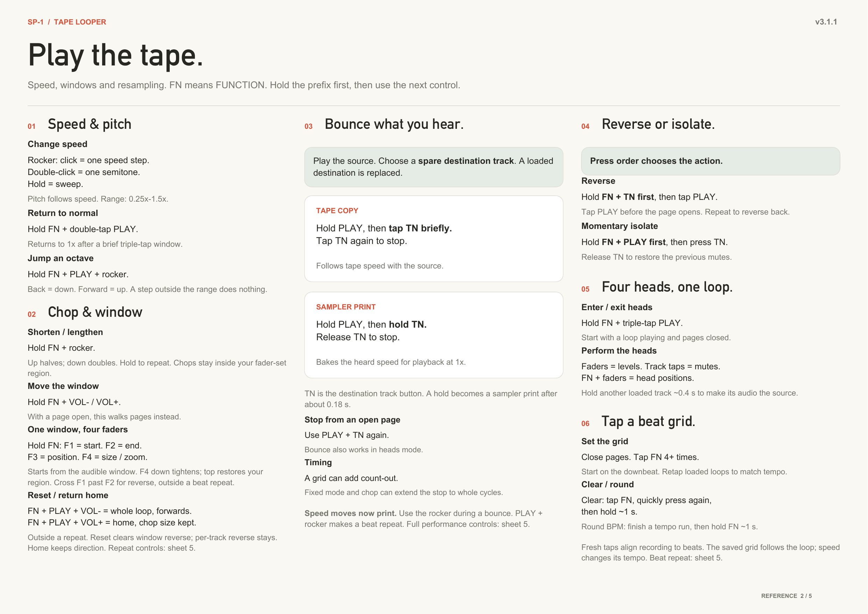Click the 'Set the grid' subheading
The image size is (868, 614).
click(x=605, y=441)
